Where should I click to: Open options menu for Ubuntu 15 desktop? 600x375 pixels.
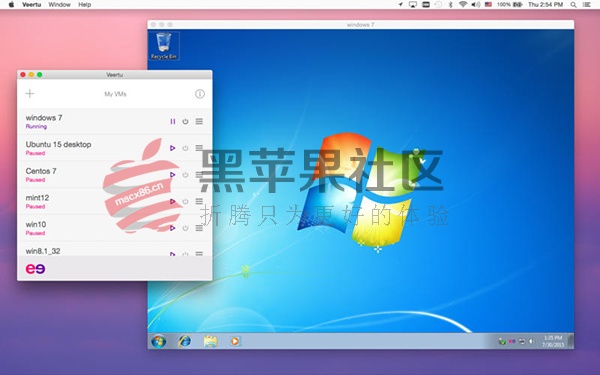199,148
